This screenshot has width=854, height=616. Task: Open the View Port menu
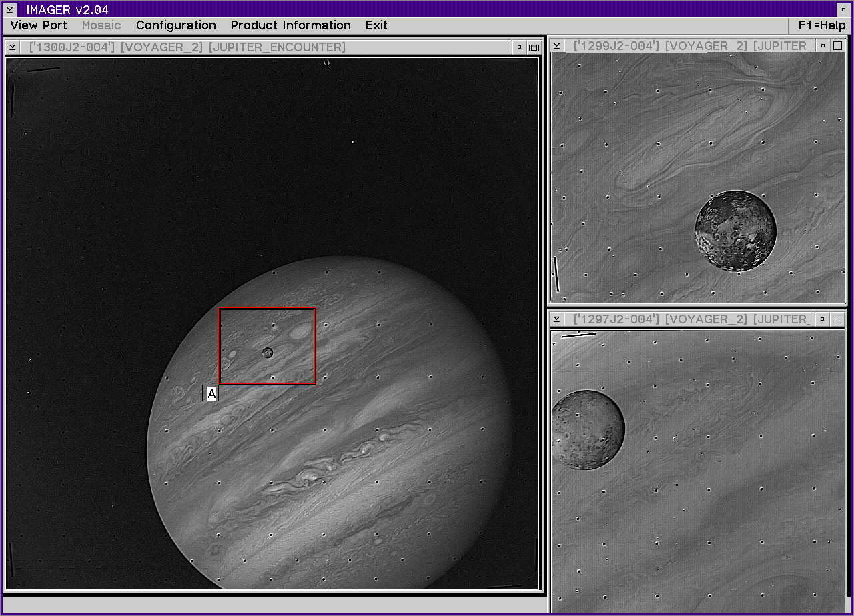(39, 25)
